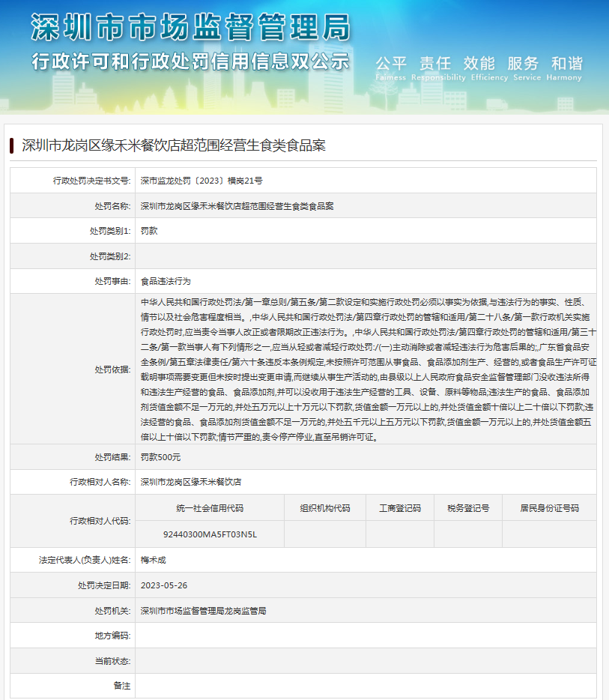Click the 行政相对人代码 label

pyautogui.click(x=100, y=521)
